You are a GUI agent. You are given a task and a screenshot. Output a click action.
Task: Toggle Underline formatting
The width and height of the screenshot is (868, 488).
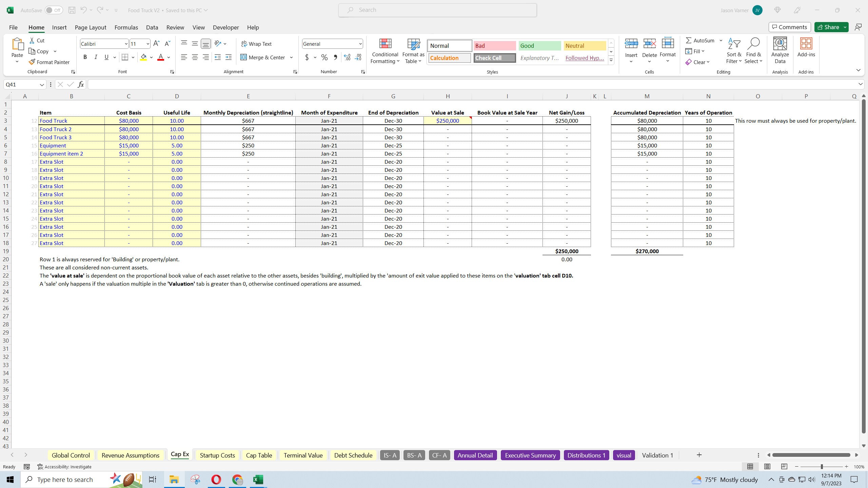[x=106, y=57]
